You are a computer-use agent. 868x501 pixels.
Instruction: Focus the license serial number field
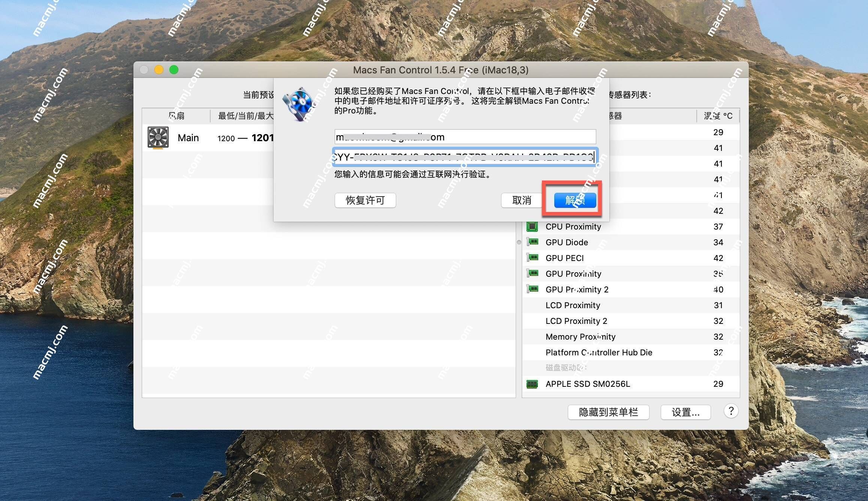(465, 157)
